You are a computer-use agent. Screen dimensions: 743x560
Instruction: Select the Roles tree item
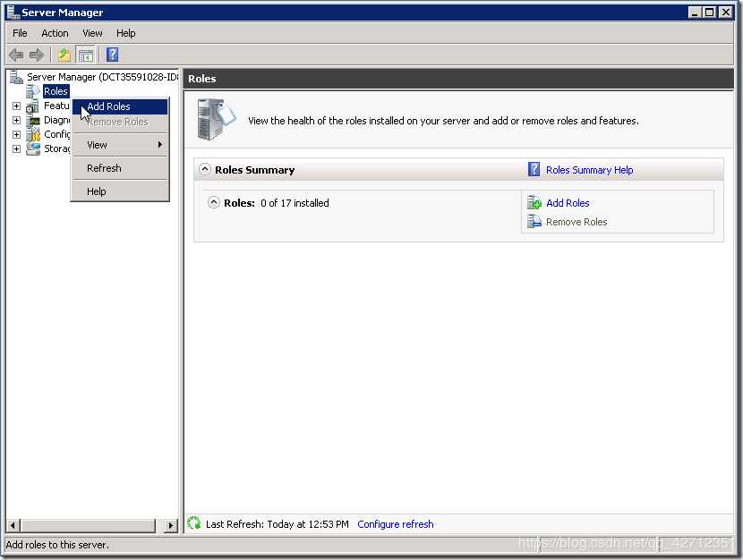point(56,91)
